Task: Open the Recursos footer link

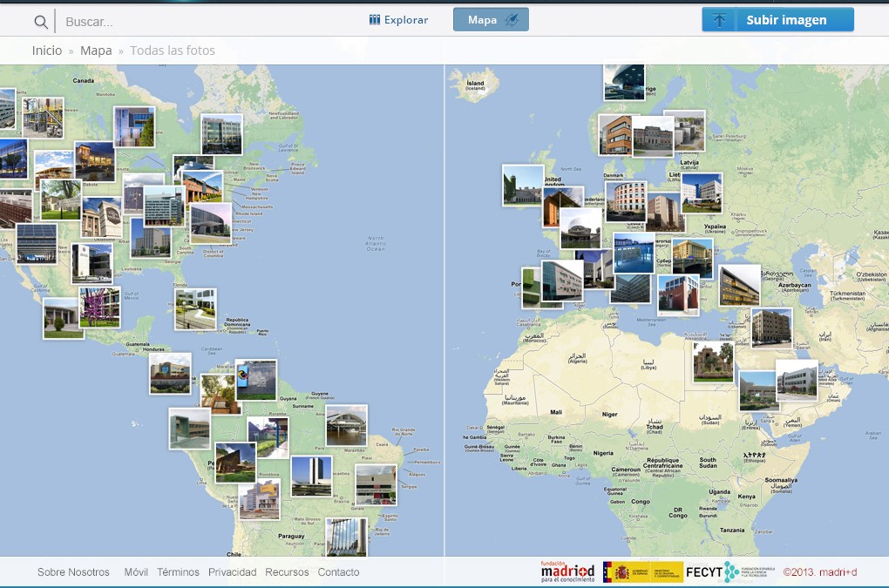Action: (288, 572)
